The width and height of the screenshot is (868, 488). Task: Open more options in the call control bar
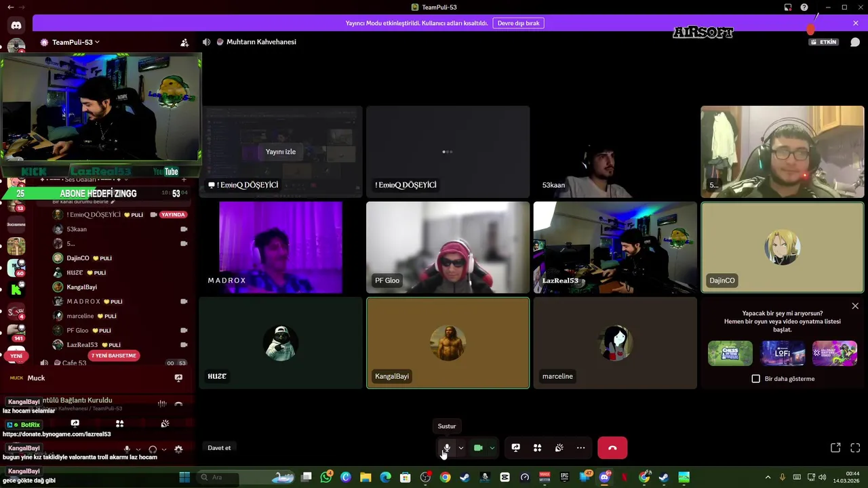(x=581, y=448)
